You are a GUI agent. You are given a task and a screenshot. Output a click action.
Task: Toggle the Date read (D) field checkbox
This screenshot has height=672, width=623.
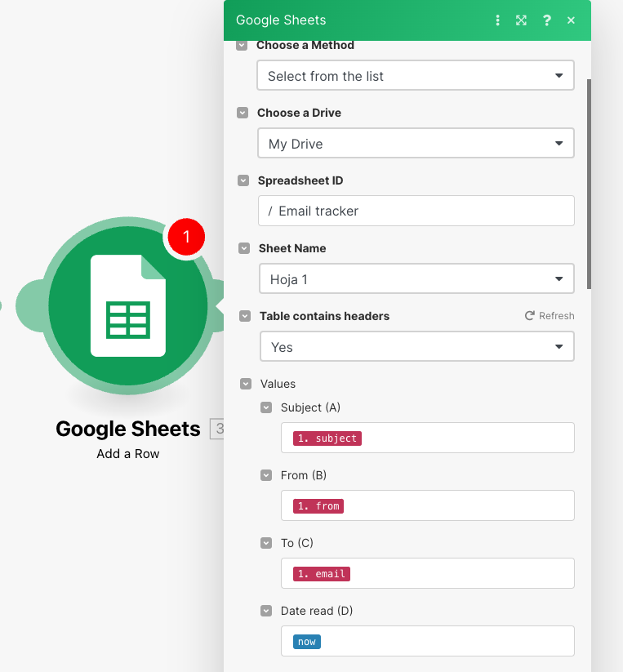pos(266,611)
